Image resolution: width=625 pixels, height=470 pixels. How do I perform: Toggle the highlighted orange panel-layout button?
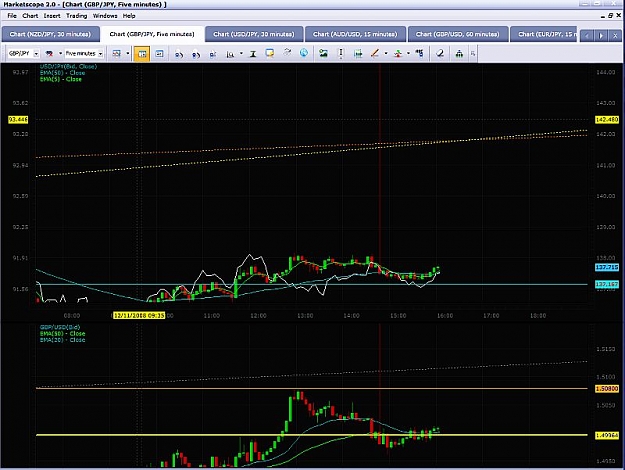[x=142, y=53]
